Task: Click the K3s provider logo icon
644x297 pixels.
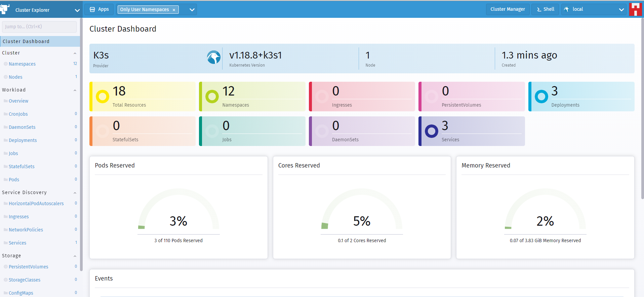Action: [214, 58]
